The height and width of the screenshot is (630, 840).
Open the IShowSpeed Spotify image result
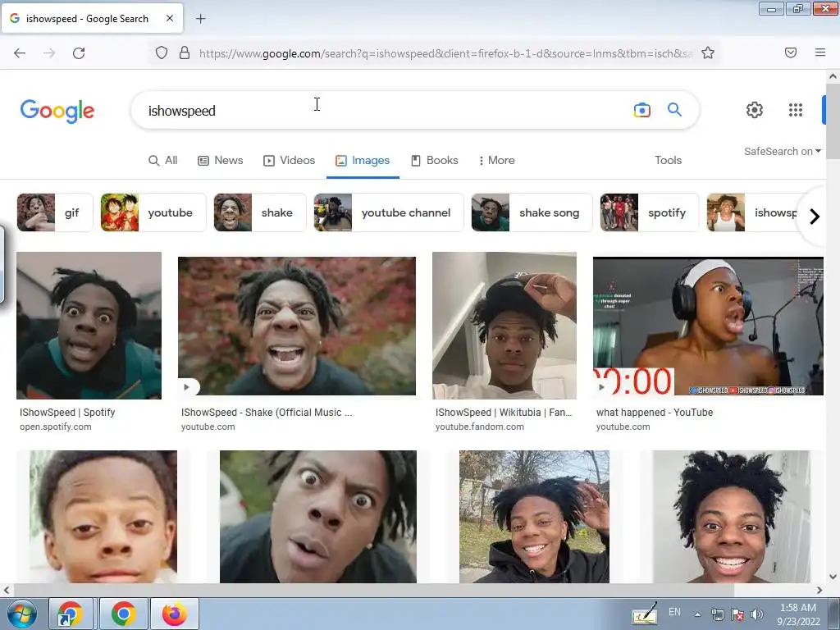tap(89, 326)
